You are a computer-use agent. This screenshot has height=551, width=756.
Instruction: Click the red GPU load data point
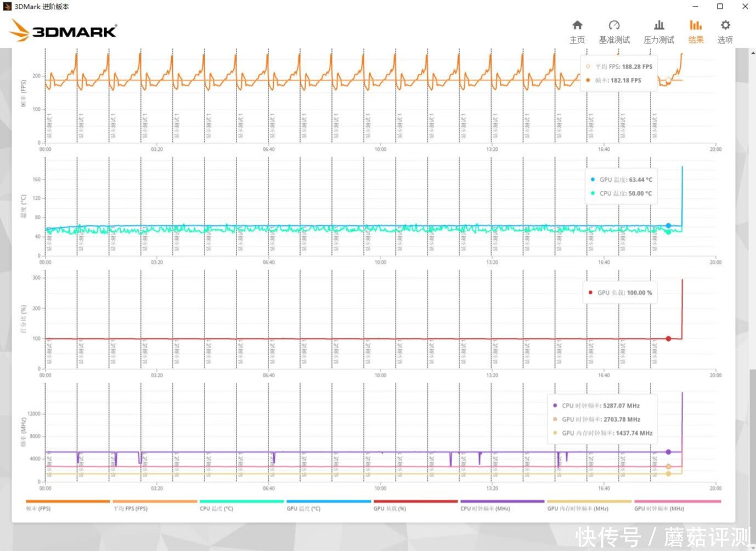668,339
